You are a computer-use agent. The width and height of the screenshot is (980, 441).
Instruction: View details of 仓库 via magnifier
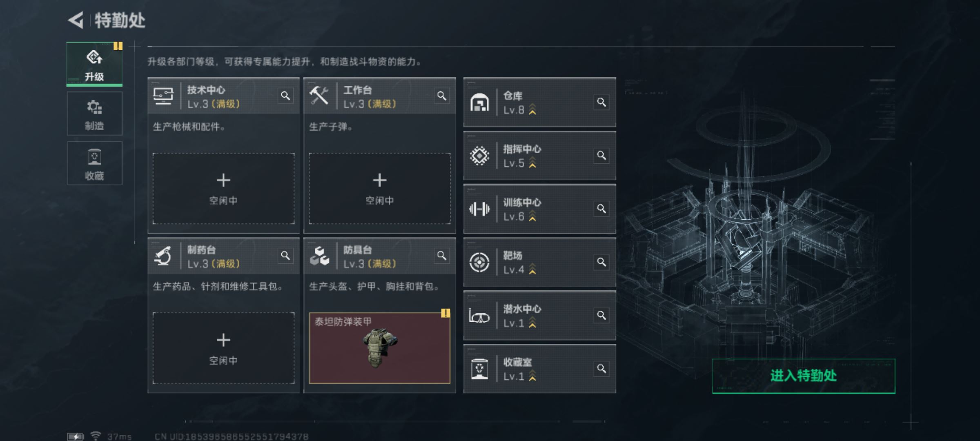tap(601, 102)
